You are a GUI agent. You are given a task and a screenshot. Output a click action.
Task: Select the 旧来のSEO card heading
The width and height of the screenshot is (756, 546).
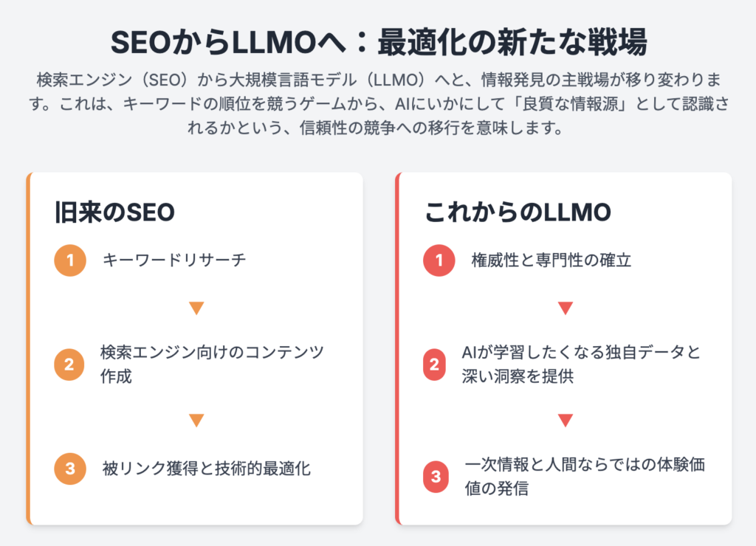coord(114,212)
